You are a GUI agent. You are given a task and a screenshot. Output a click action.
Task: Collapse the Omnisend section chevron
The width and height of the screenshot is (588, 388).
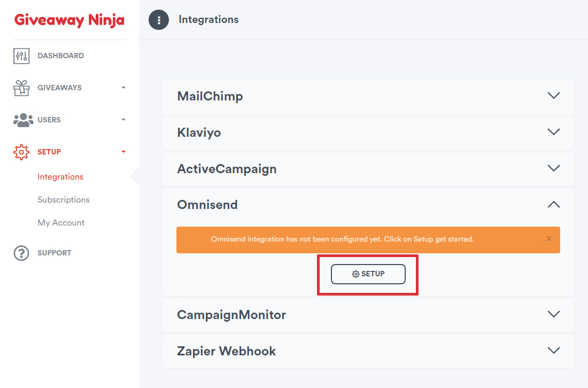tap(553, 204)
